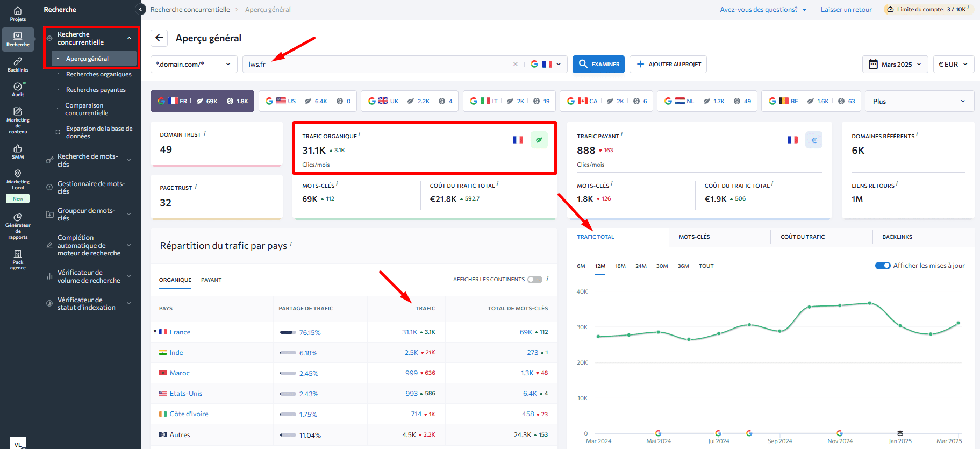
Task: Click the Liens retours info icon
Action: 897,184
